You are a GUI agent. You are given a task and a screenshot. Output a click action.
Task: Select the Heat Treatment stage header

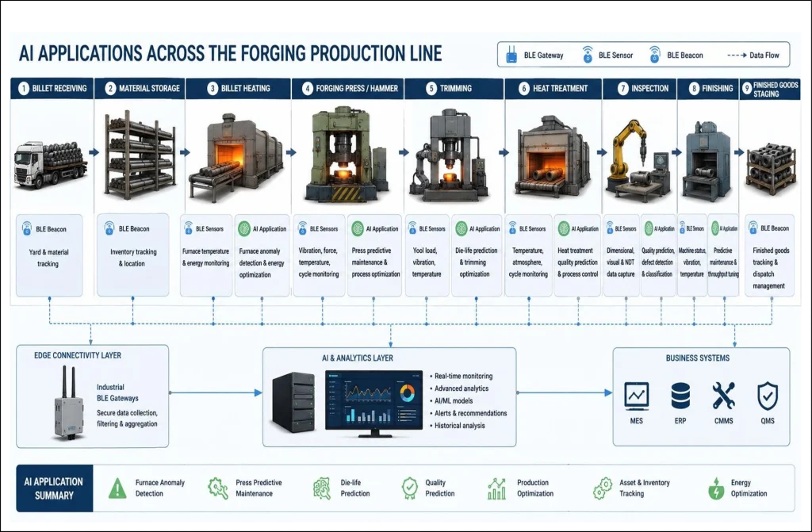pos(553,89)
